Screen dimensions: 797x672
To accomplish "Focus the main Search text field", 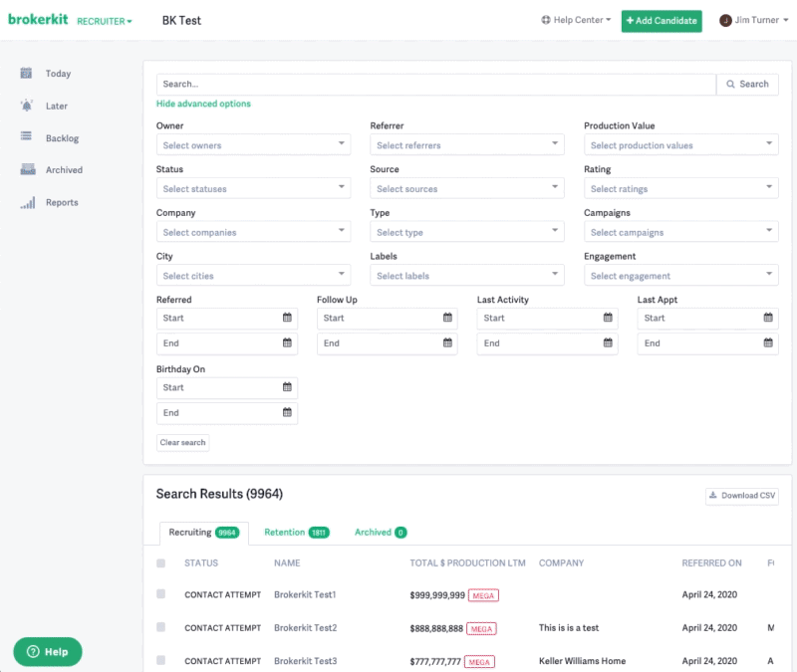I will click(436, 85).
